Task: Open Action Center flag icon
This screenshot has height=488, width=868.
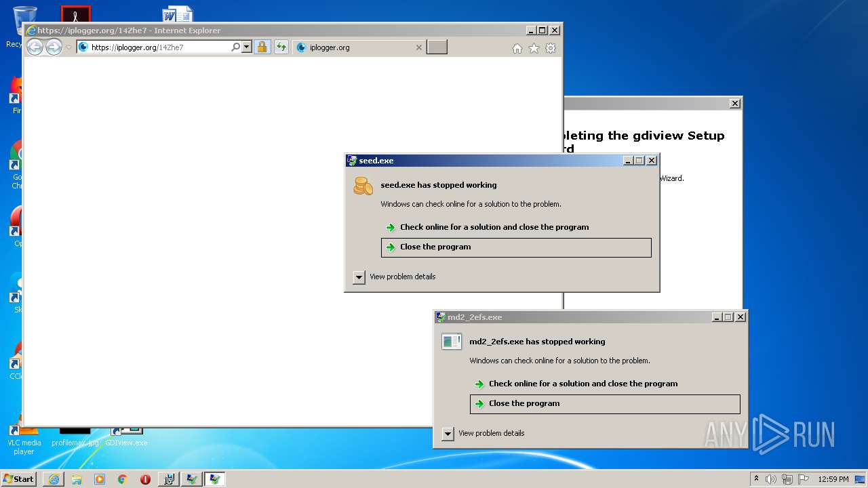Action: point(804,479)
